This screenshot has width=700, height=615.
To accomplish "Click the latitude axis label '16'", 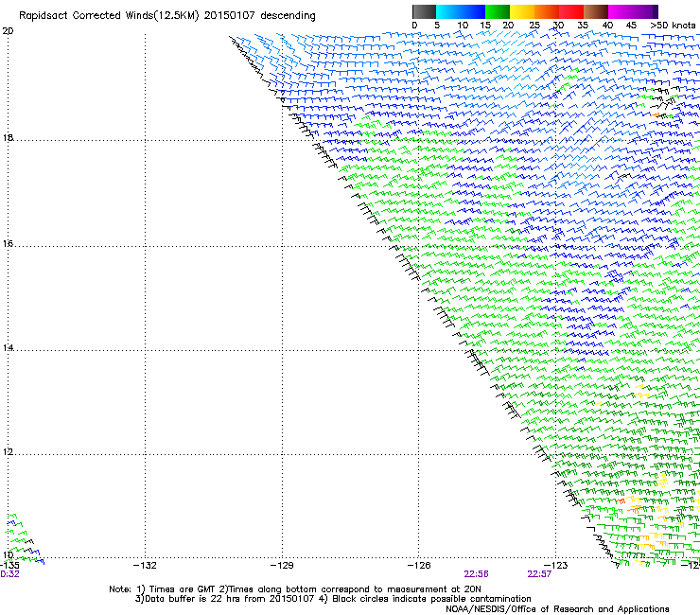I will (8, 243).
